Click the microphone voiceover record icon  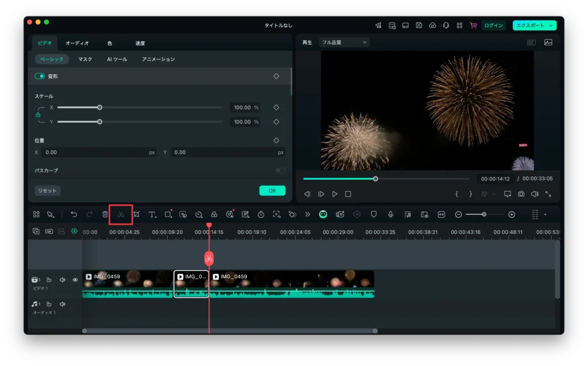[390, 214]
